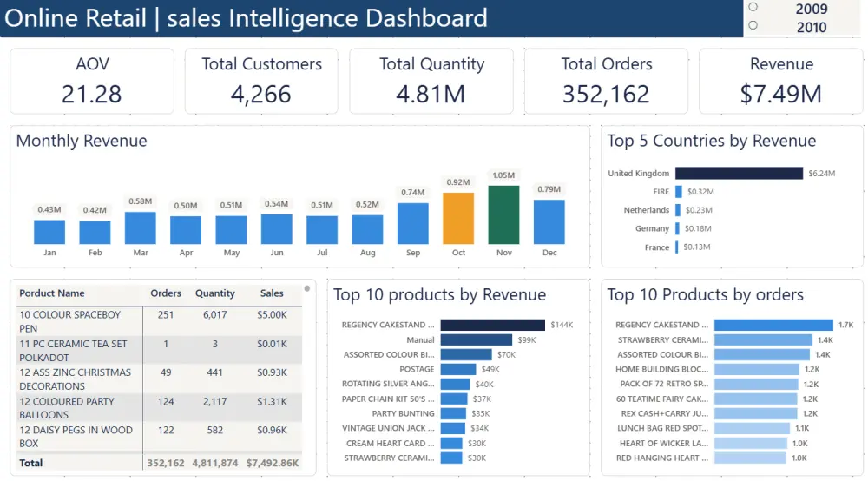This screenshot has height=481, width=868.
Task: Click the Total Quantity 4.81M card
Action: [431, 82]
